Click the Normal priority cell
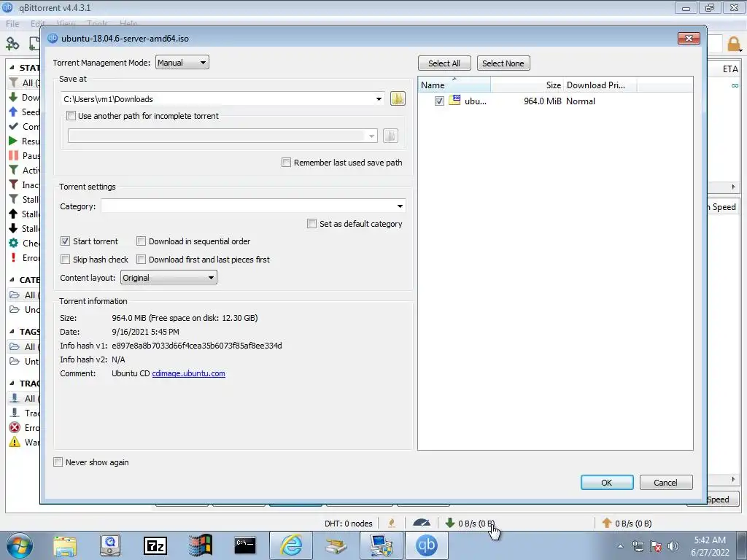The image size is (747, 560). [x=581, y=101]
